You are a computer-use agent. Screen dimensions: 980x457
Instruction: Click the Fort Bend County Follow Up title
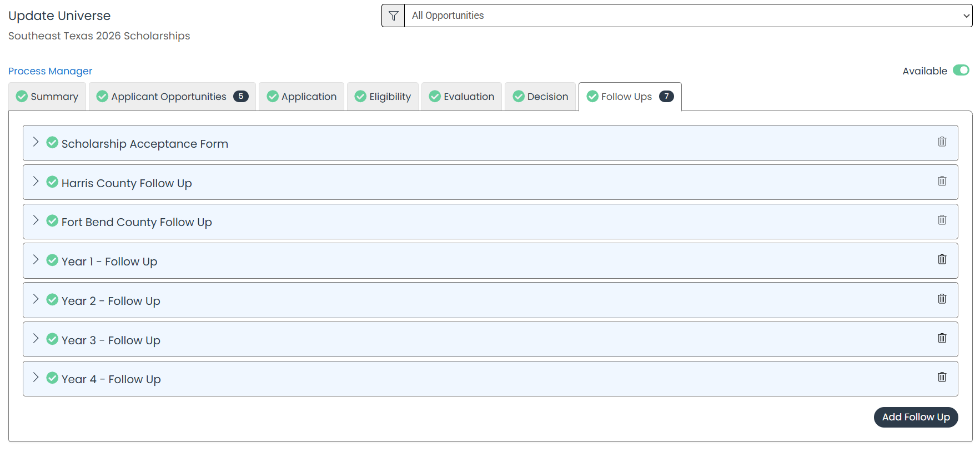[x=137, y=222]
